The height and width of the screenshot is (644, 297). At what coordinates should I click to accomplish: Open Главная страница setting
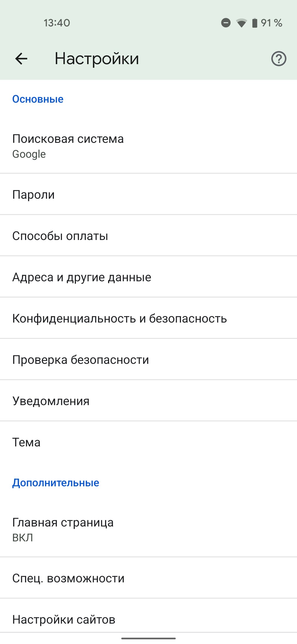pos(148,530)
